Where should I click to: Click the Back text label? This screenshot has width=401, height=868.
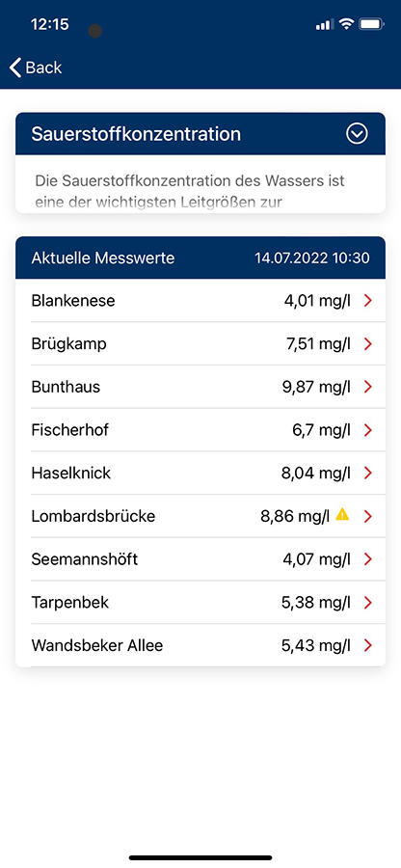[43, 68]
